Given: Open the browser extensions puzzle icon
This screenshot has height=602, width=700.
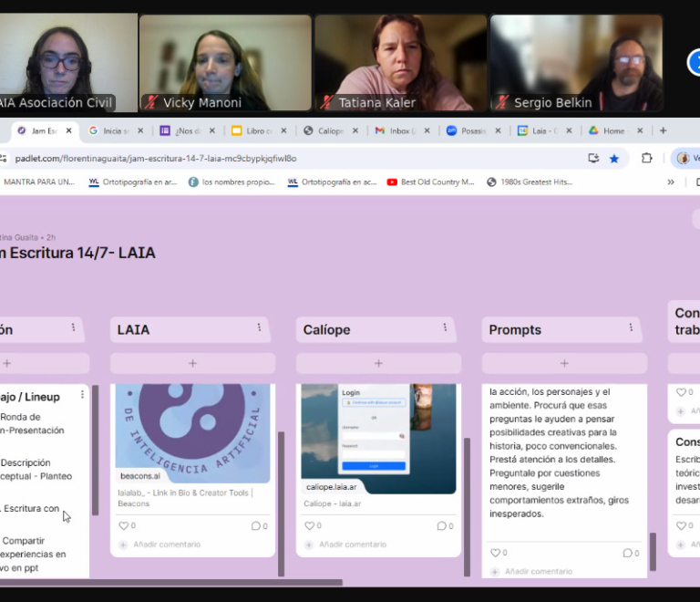Looking at the screenshot, I should coord(646,158).
